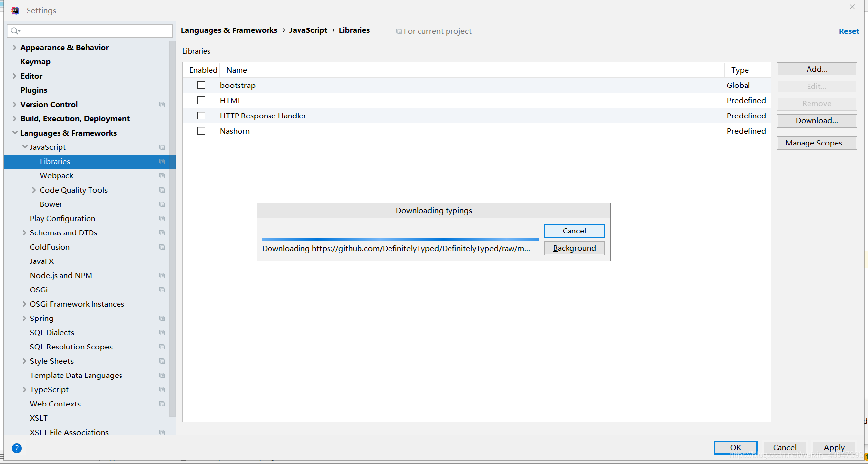Cancel the typings download
The image size is (868, 464).
point(574,231)
